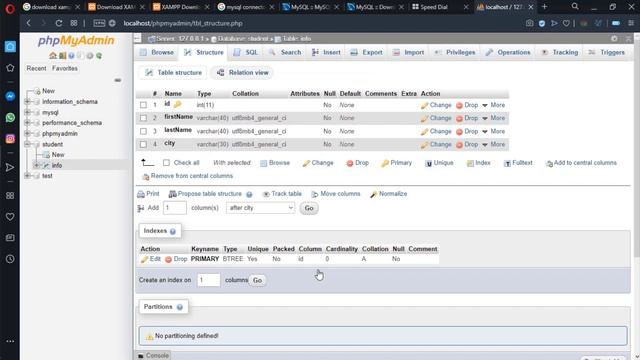Open the Operations tab

pos(508,52)
